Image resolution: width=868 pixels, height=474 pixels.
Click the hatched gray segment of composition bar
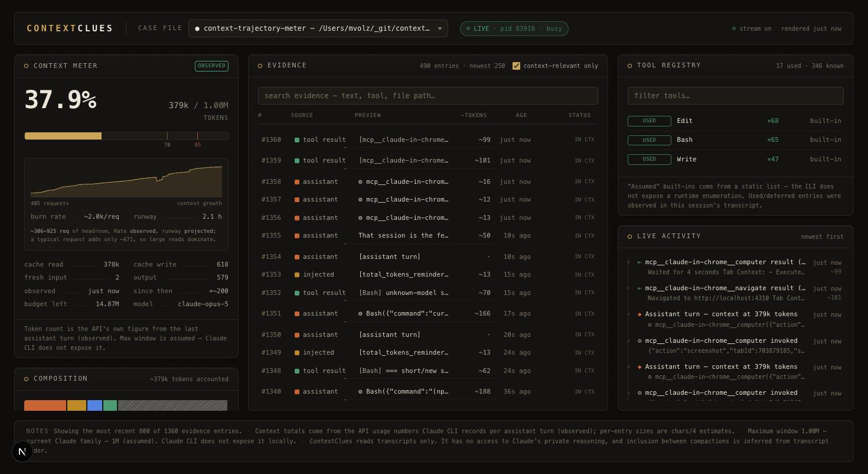click(x=172, y=405)
